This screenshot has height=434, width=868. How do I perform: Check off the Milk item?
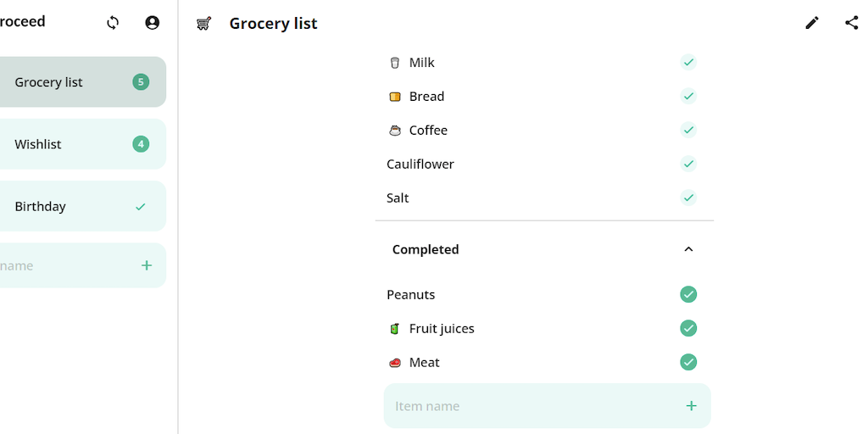[x=688, y=63]
